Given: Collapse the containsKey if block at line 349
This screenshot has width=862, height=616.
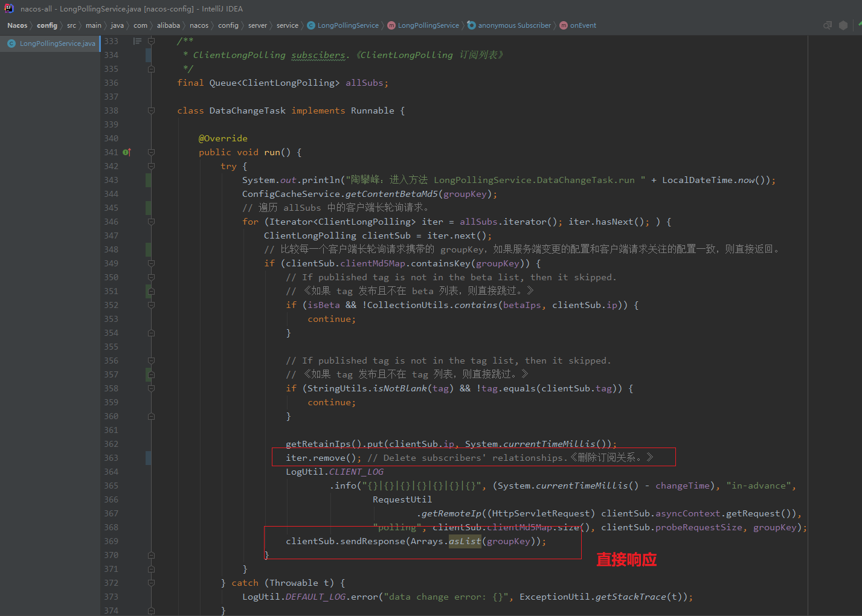Looking at the screenshot, I should click(152, 263).
